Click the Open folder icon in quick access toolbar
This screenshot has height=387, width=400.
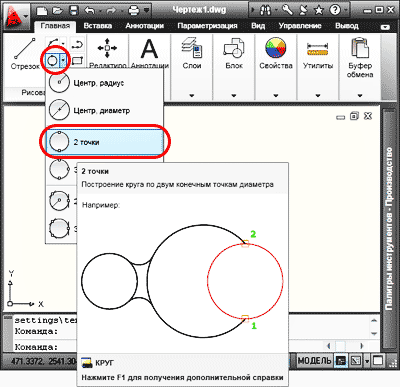[58, 11]
